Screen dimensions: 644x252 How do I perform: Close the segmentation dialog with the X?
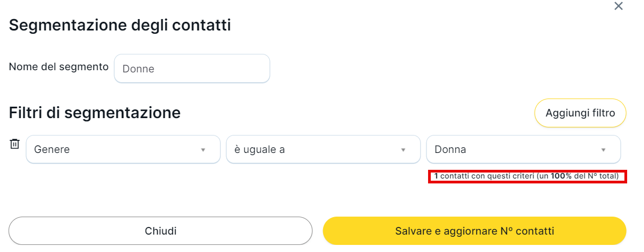pyautogui.click(x=618, y=7)
